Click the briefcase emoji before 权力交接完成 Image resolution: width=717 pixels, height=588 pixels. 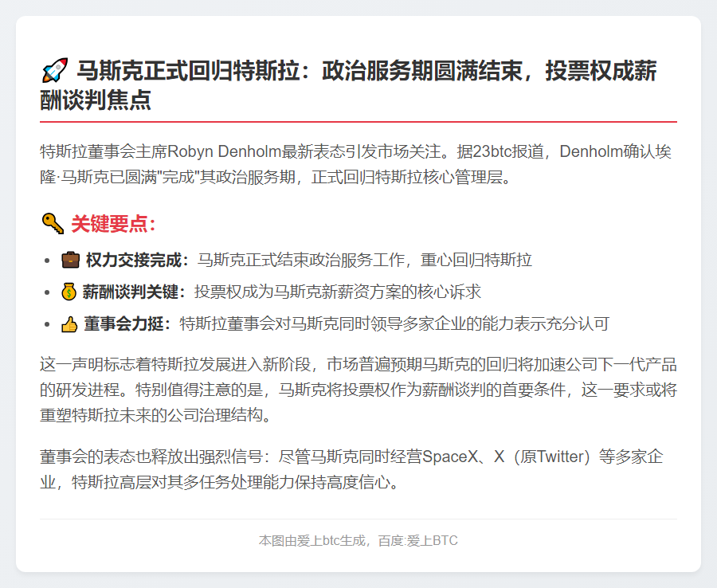pos(70,260)
